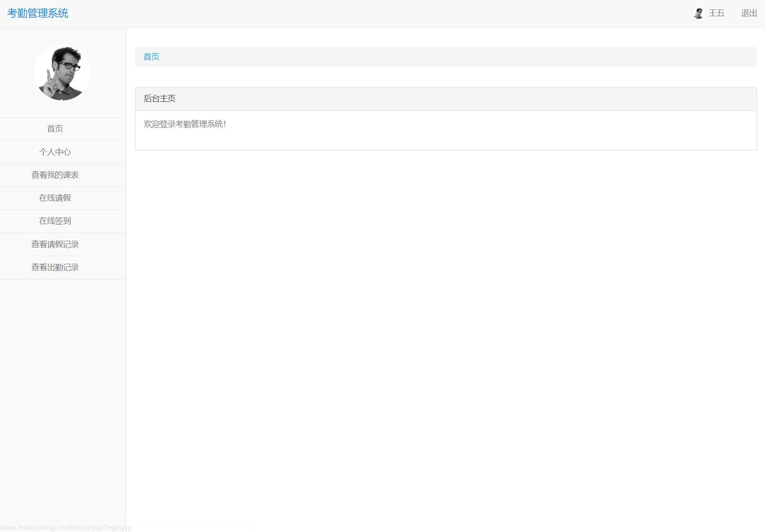The height and width of the screenshot is (532, 765).
Task: Log out via the 退出 link
Action: coord(749,14)
